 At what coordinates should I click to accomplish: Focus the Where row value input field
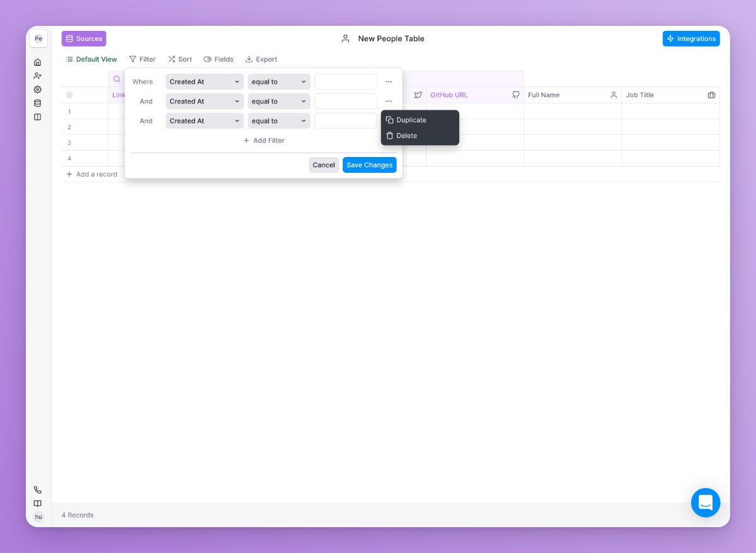(346, 82)
